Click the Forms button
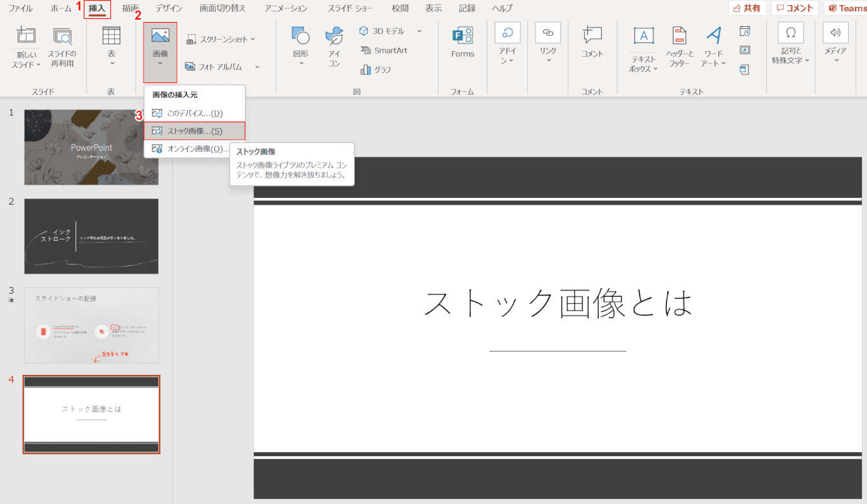Image resolution: width=867 pixels, height=504 pixels. pyautogui.click(x=462, y=43)
